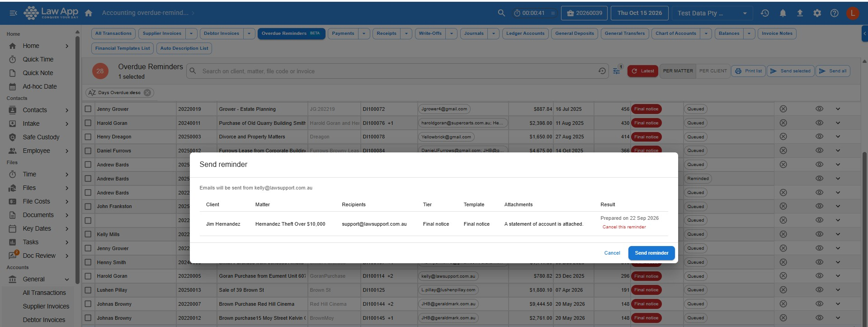Image resolution: width=868 pixels, height=327 pixels.
Task: Click Cancel this reminder link
Action: pyautogui.click(x=624, y=227)
